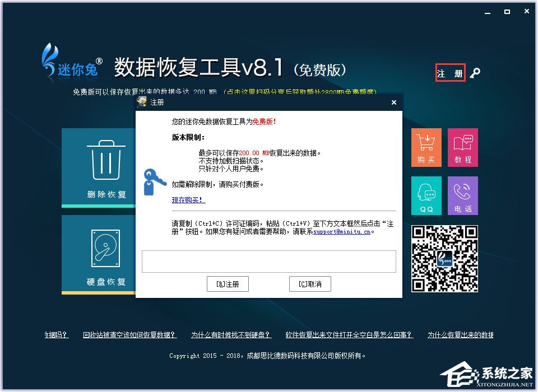
Task: Open the 购买 shopping cart icon
Action: [426, 147]
